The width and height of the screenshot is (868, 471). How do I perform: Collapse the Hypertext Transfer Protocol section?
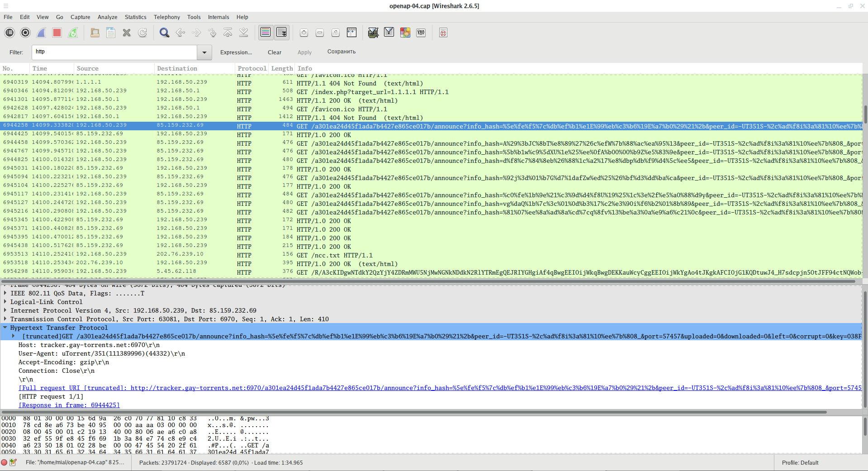(x=5, y=328)
